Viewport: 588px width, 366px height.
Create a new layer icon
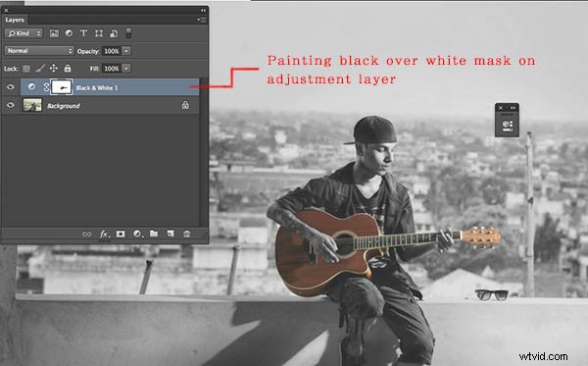pos(171,234)
